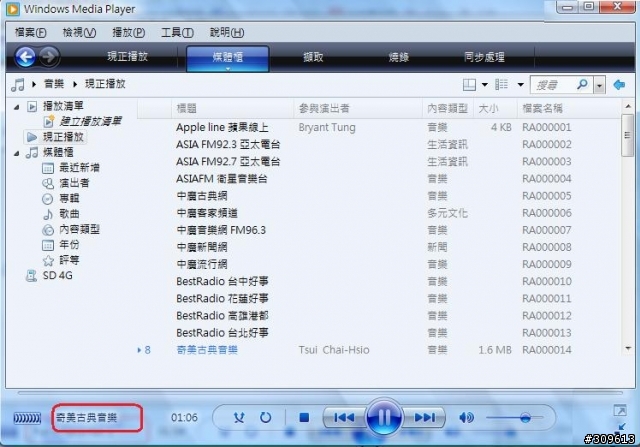The width and height of the screenshot is (640, 447).
Task: Sort by 大小 column header
Action: coord(495,108)
